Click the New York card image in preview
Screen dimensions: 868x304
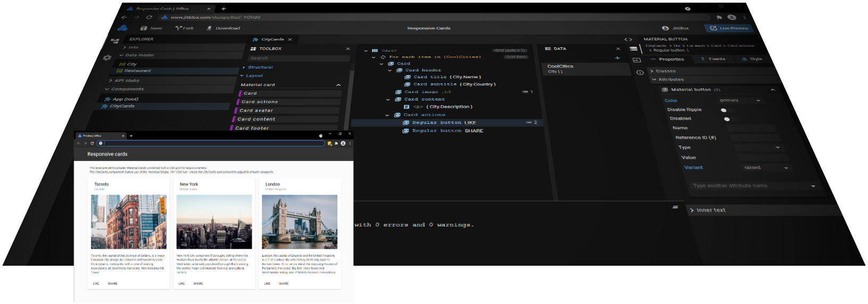point(214,222)
